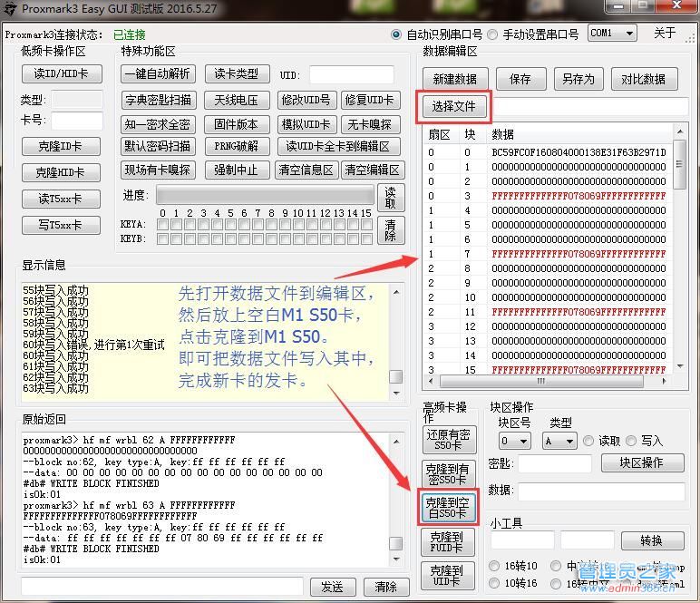Viewport: 700px width, 603px height.
Task: Toggle KEYA checkbox for sector 15
Action: click(366, 225)
